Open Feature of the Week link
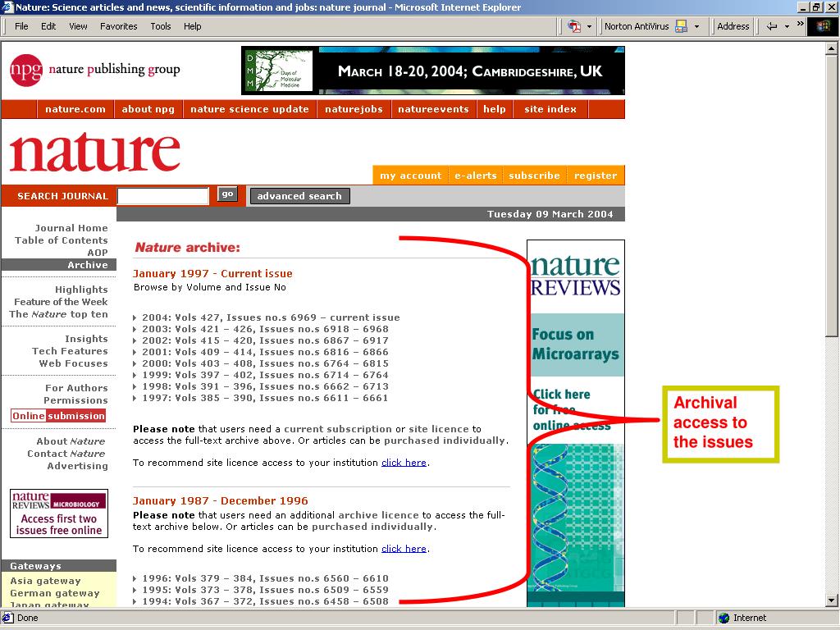The width and height of the screenshot is (840, 630). [61, 302]
